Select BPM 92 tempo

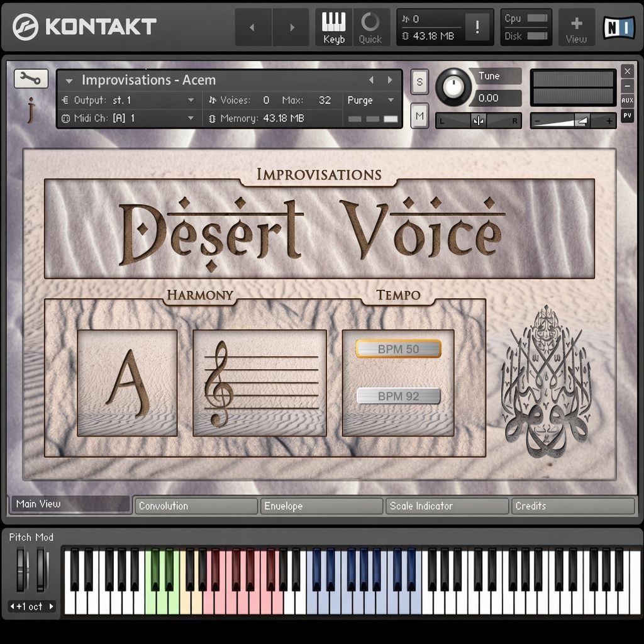[x=398, y=396]
